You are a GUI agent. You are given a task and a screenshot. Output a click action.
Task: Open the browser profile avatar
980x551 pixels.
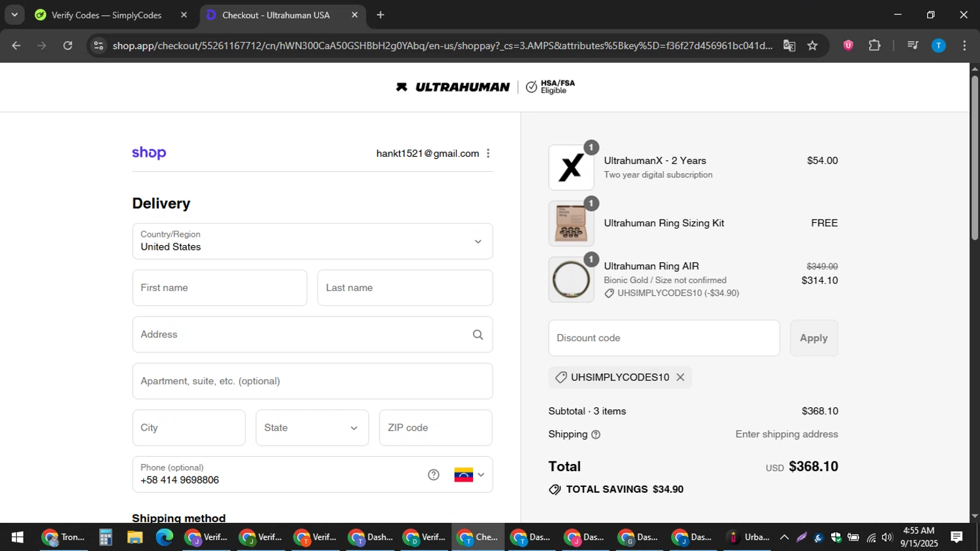(x=938, y=46)
